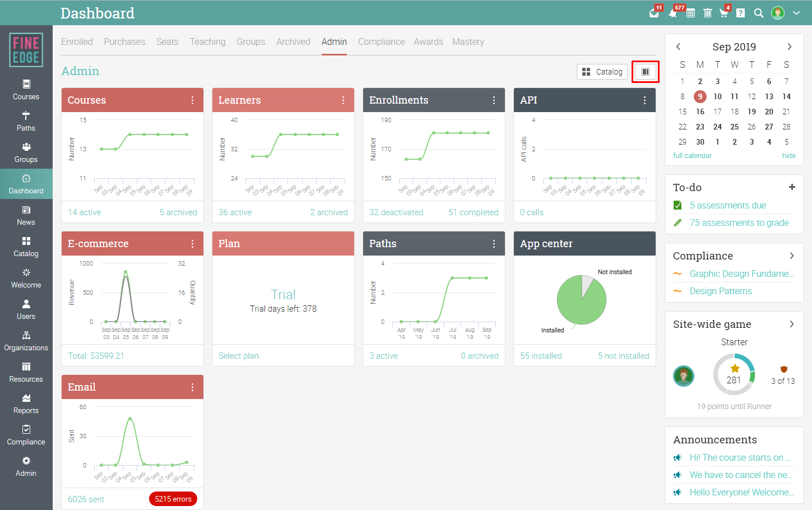Image resolution: width=812 pixels, height=510 pixels.
Task: Open 14 active courses
Action: tap(85, 212)
